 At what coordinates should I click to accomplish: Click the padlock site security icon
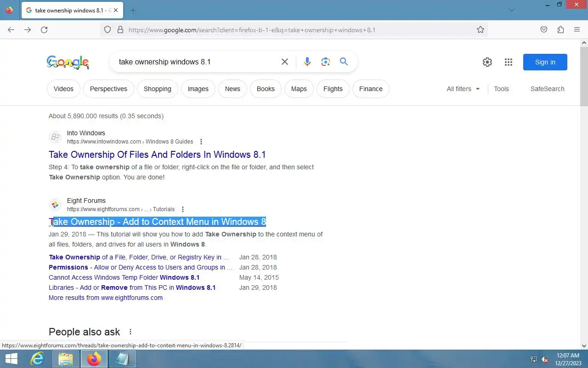[120, 30]
